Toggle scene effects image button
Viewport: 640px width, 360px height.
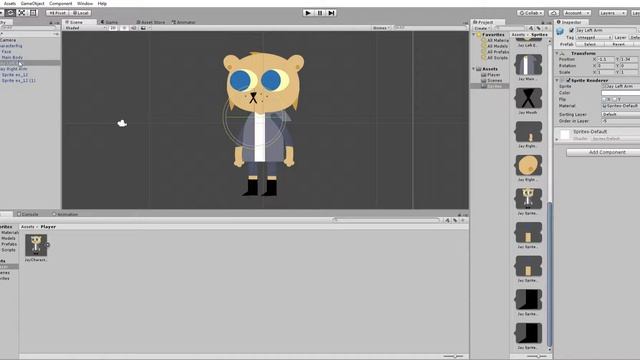pyautogui.click(x=144, y=28)
